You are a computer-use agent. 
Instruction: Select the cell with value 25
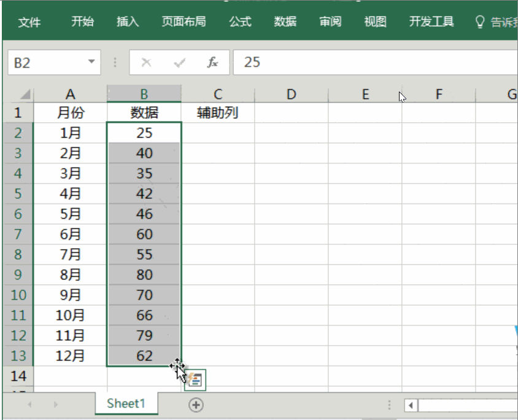pos(144,133)
